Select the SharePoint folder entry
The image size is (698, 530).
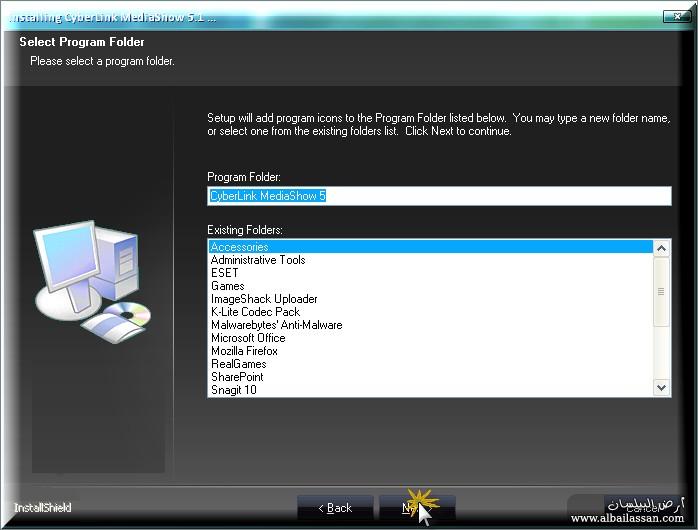430,376
